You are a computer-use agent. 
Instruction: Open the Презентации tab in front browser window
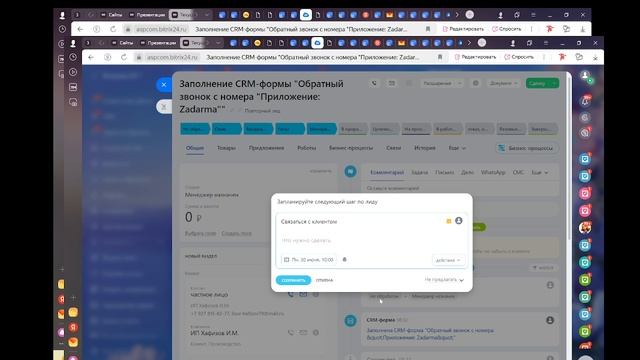tap(158, 43)
